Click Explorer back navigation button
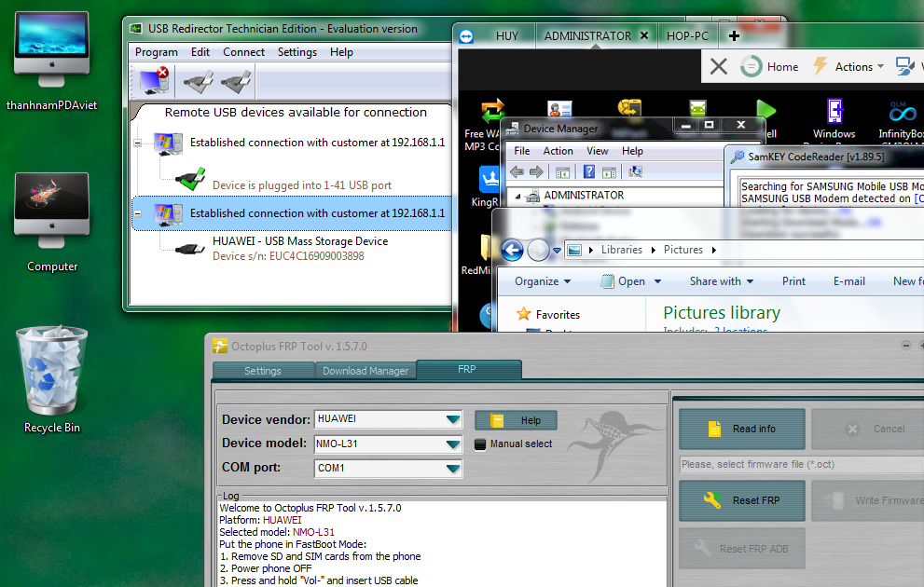The height and width of the screenshot is (587, 924). 512,251
